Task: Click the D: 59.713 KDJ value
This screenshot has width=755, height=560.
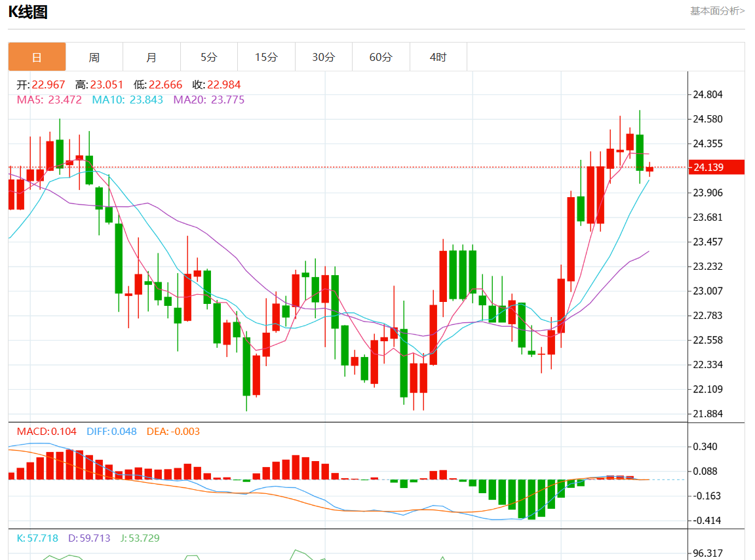Action: (89, 538)
